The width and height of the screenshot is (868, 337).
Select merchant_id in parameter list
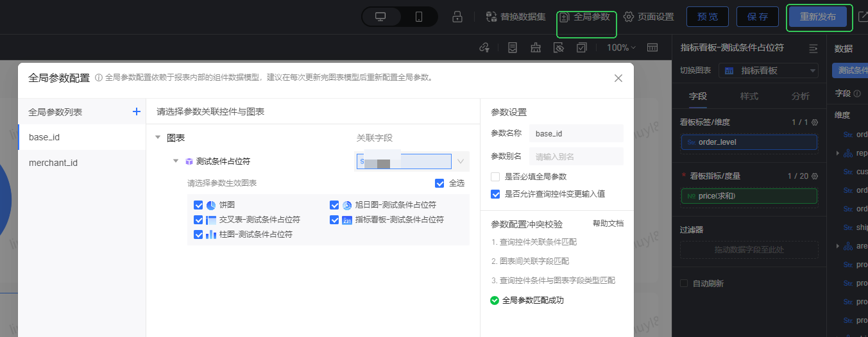click(53, 163)
